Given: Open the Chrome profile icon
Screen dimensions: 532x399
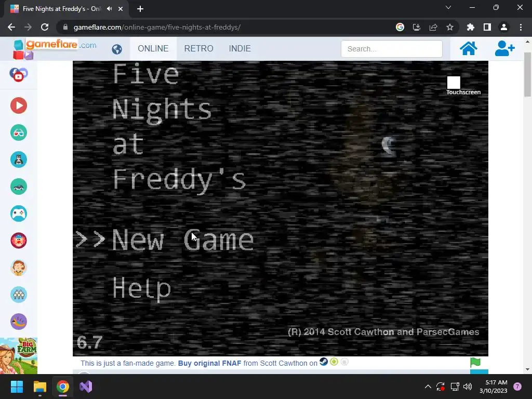Looking at the screenshot, I should coord(504,27).
